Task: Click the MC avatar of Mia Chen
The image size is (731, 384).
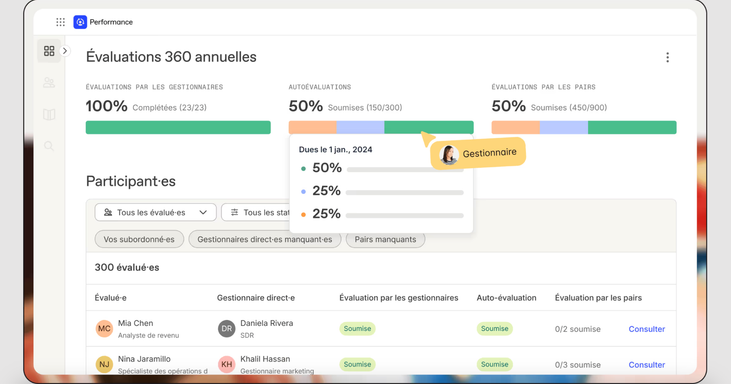Action: pos(104,329)
